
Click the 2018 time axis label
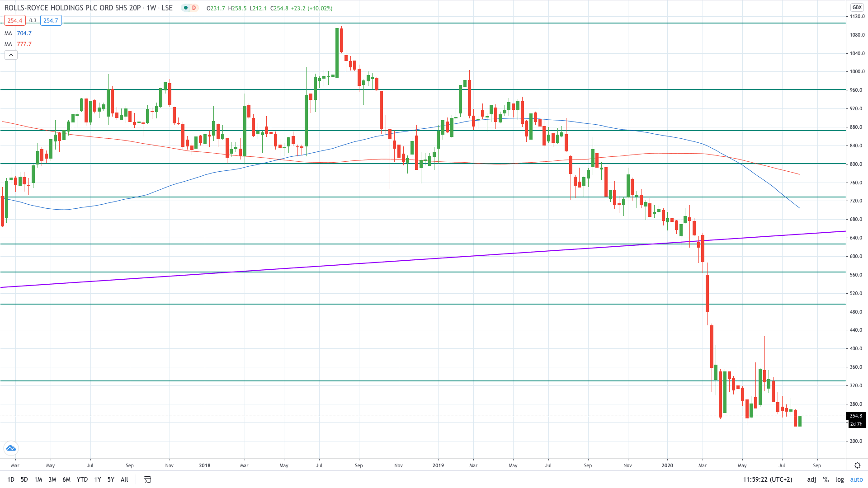pyautogui.click(x=205, y=465)
